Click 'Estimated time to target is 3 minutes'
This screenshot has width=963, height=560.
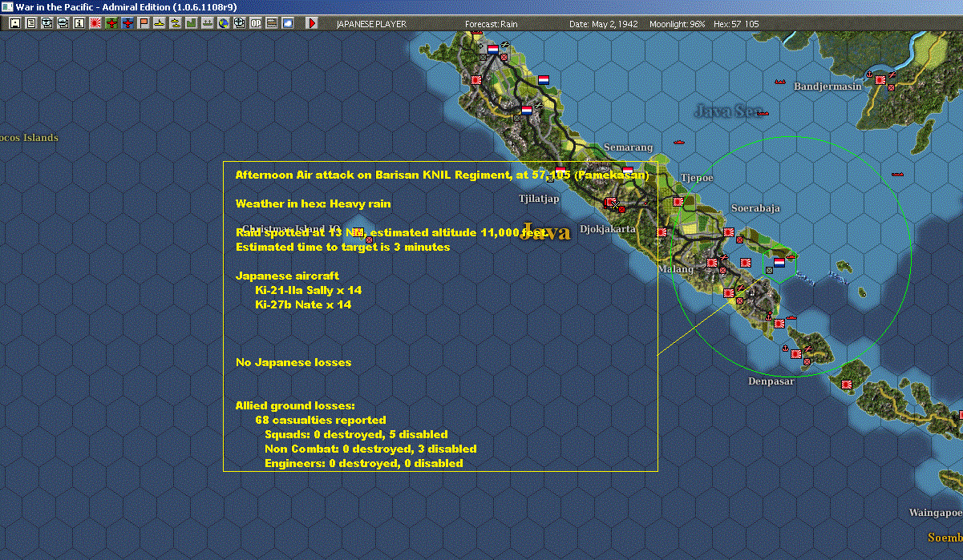tap(342, 247)
